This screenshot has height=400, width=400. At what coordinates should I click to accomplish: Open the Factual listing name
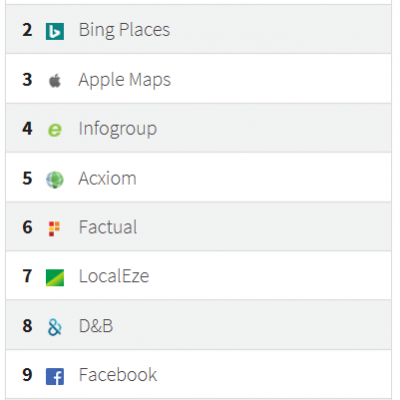pyautogui.click(x=108, y=227)
